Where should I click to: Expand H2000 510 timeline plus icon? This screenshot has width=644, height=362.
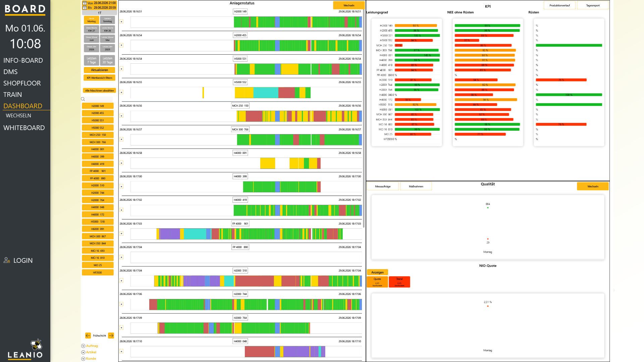pyautogui.click(x=121, y=281)
